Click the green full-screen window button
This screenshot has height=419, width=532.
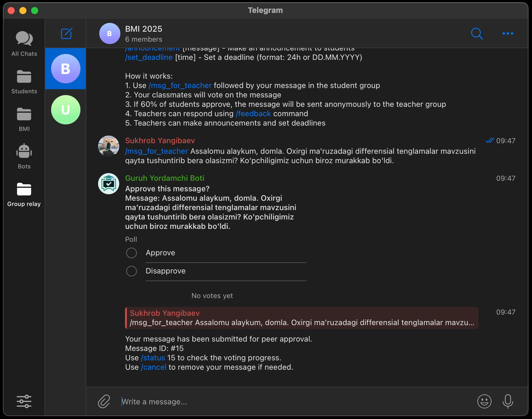point(35,11)
